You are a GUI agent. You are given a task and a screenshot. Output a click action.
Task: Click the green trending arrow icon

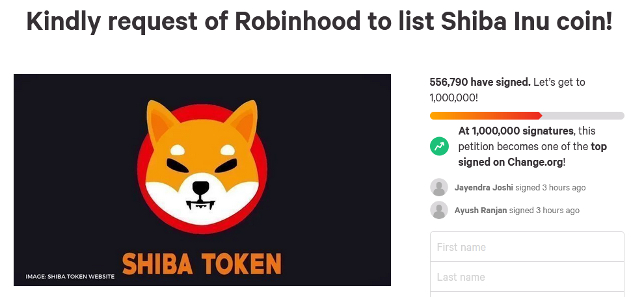tap(439, 146)
